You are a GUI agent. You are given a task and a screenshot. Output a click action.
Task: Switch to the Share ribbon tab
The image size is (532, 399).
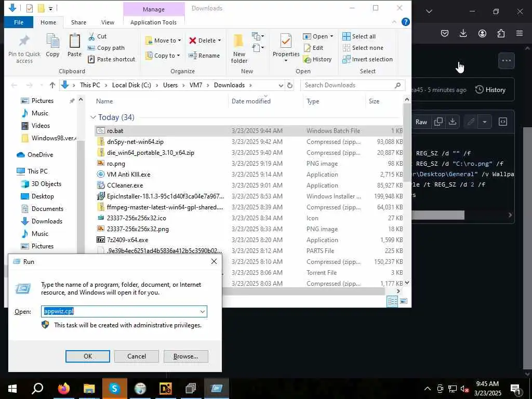[x=78, y=22]
